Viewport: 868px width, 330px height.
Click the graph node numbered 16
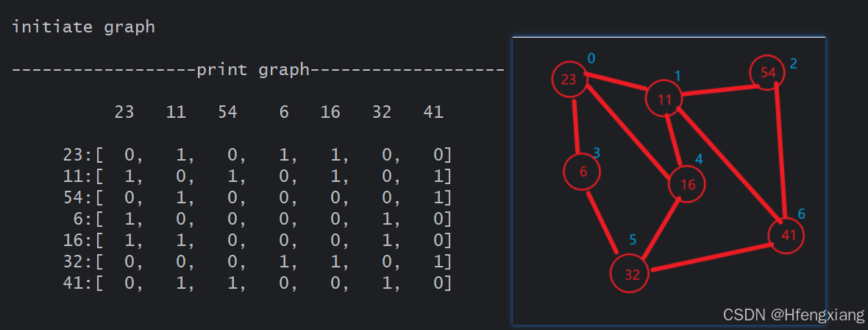point(687,184)
